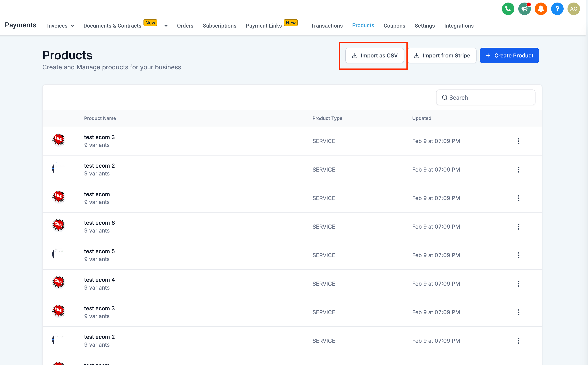The image size is (588, 365).
Task: Open the Integrations menu item
Action: [x=459, y=25]
